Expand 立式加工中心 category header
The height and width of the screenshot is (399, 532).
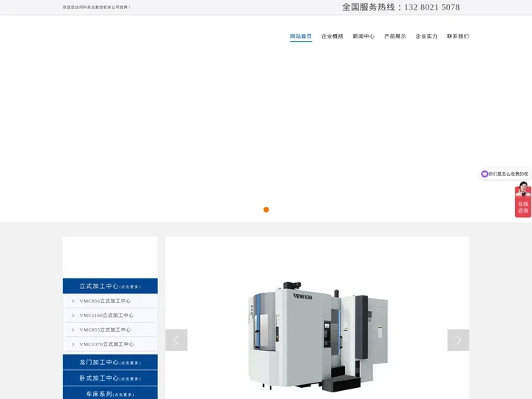point(110,286)
